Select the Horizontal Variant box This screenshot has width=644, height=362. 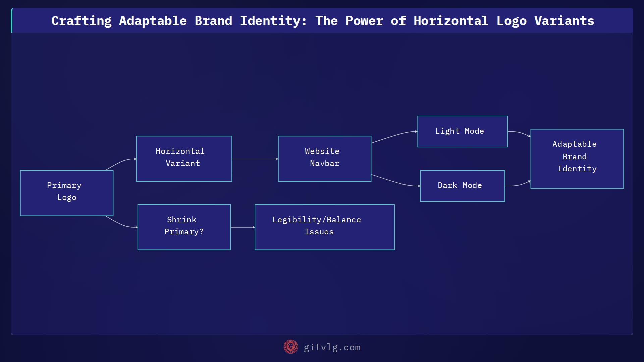(x=184, y=159)
